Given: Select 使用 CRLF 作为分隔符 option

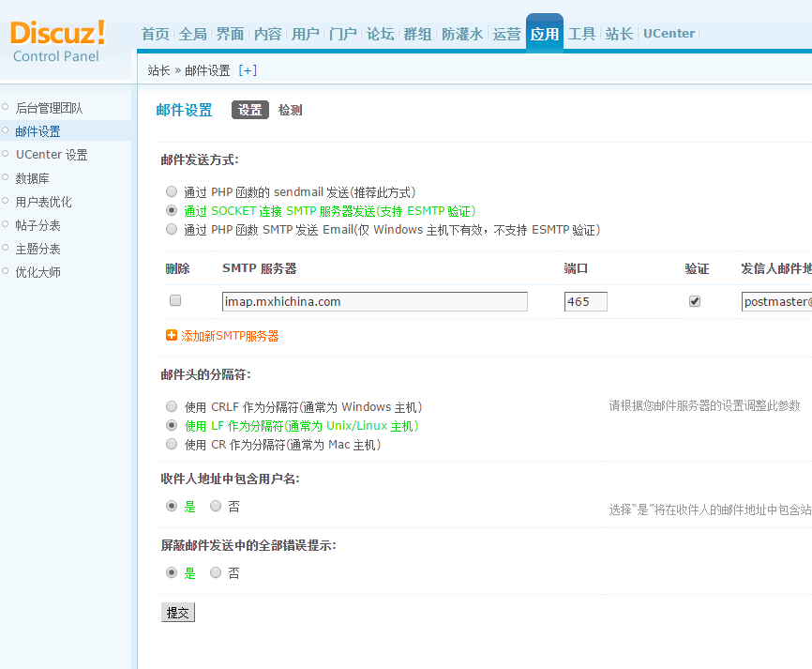Looking at the screenshot, I should (172, 405).
